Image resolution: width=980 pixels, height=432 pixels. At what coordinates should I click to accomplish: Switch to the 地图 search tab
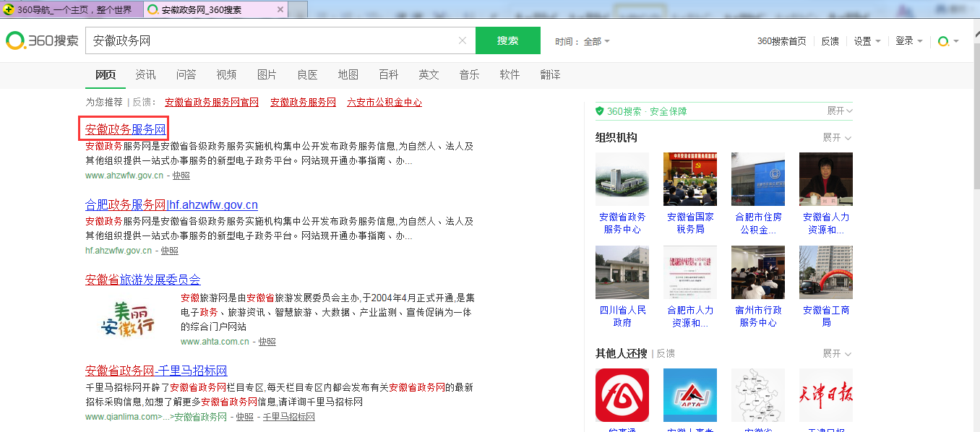click(348, 74)
